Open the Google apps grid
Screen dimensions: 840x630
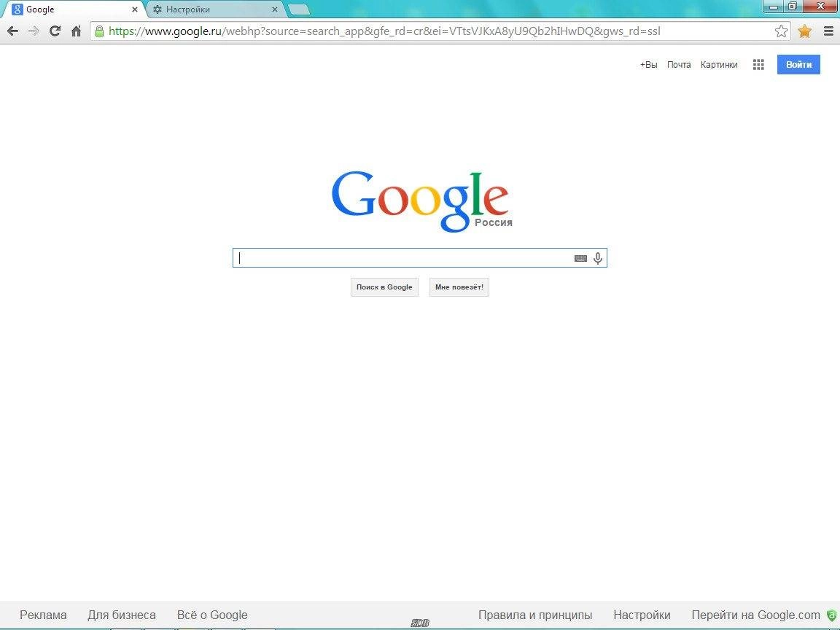coord(758,65)
